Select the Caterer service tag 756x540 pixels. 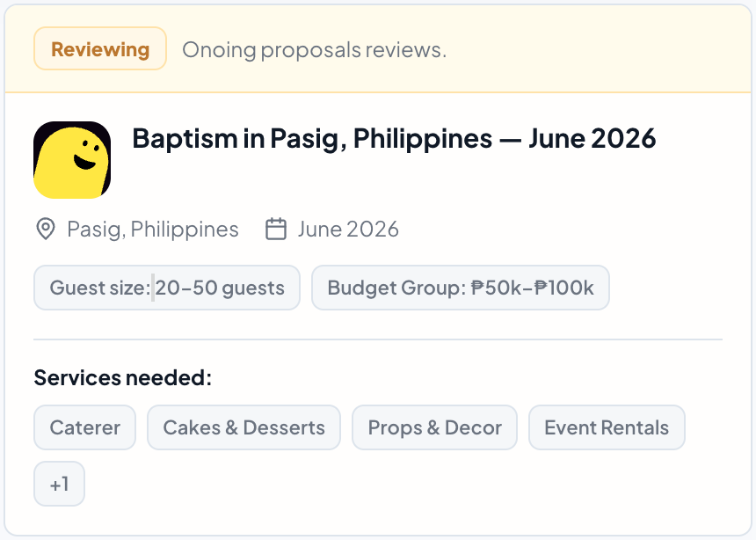(x=85, y=427)
